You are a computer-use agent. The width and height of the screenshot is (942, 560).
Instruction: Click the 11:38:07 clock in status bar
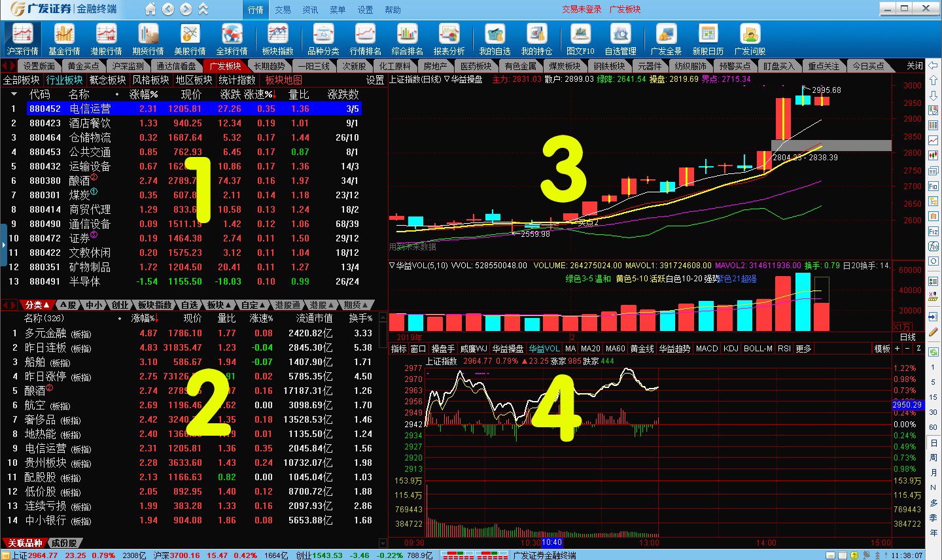click(x=907, y=555)
